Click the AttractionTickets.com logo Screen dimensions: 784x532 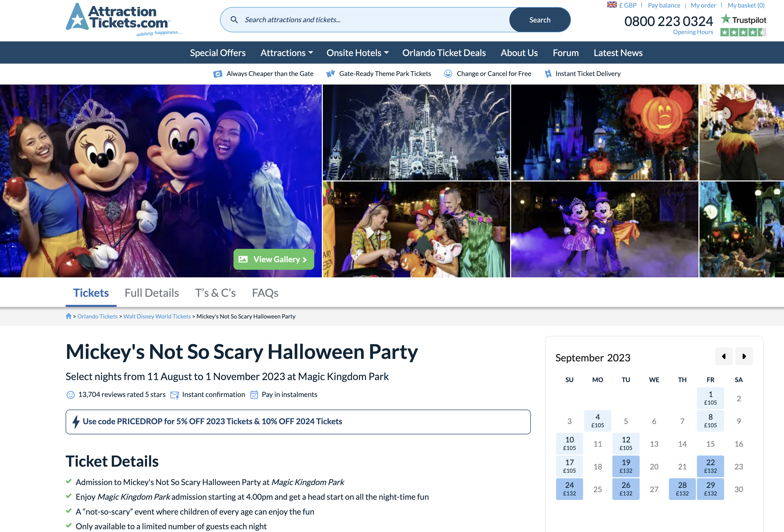coord(124,20)
